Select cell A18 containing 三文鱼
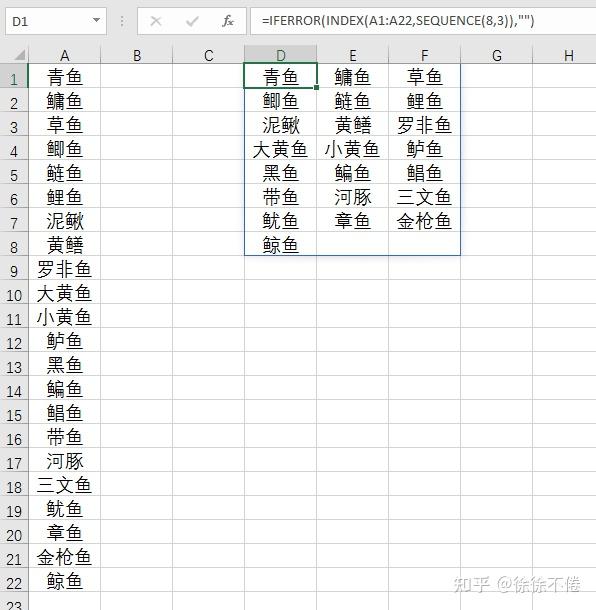 pyautogui.click(x=65, y=484)
